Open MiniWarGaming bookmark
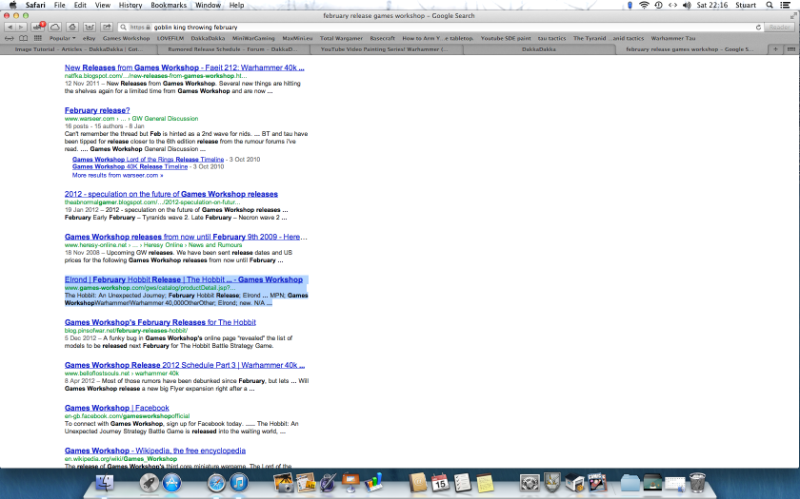 (x=254, y=38)
